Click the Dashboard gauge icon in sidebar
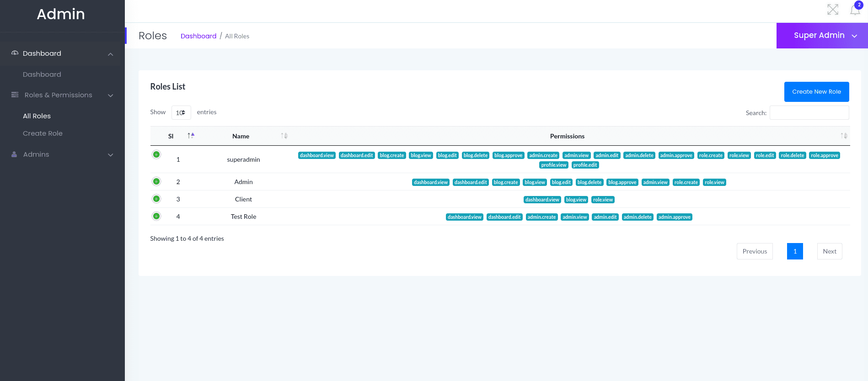This screenshot has width=868, height=381. 15,53
